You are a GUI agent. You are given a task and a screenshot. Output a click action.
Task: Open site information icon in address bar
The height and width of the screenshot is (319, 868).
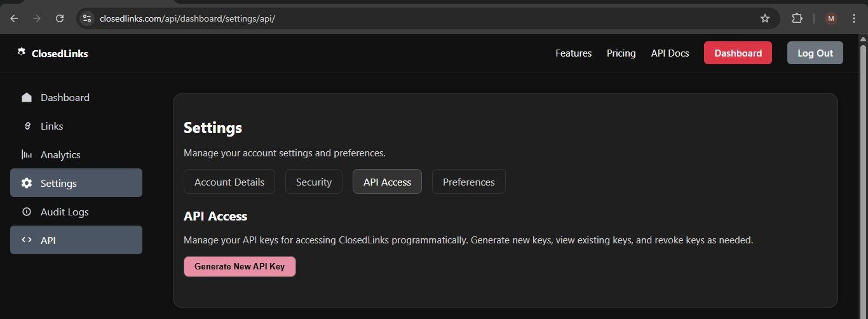(x=87, y=18)
